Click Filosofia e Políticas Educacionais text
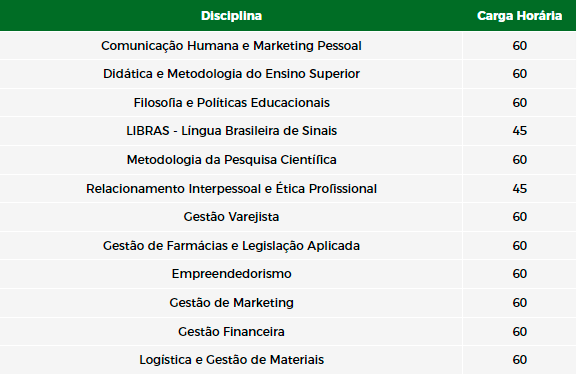 pos(231,103)
